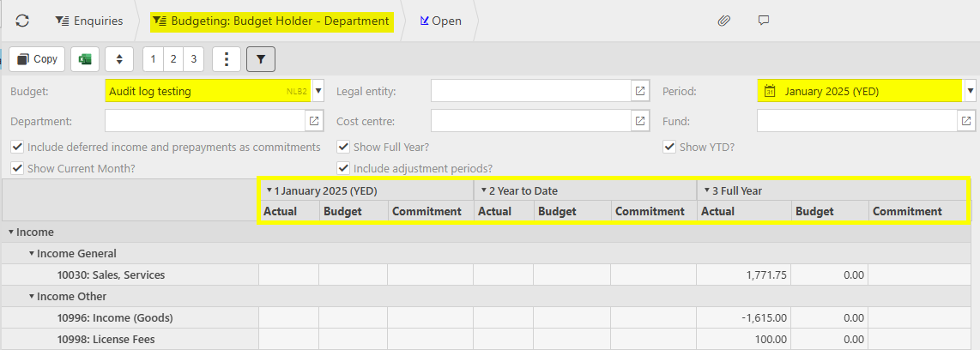This screenshot has height=350, width=980.
Task: Select the Open breadcrumb item
Action: (440, 21)
